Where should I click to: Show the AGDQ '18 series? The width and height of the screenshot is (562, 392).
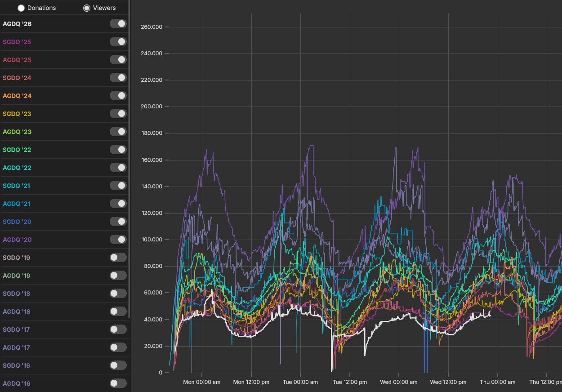pos(118,312)
